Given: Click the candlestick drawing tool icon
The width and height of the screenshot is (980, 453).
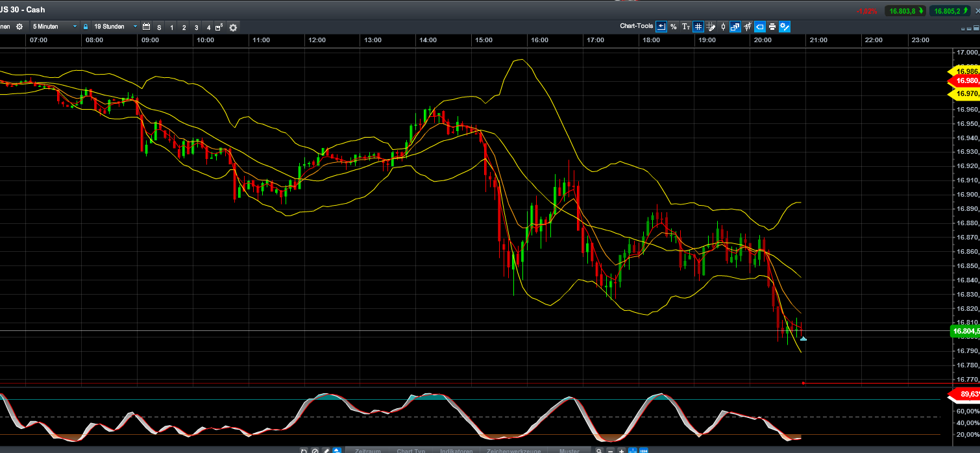Looking at the screenshot, I should point(748,27).
